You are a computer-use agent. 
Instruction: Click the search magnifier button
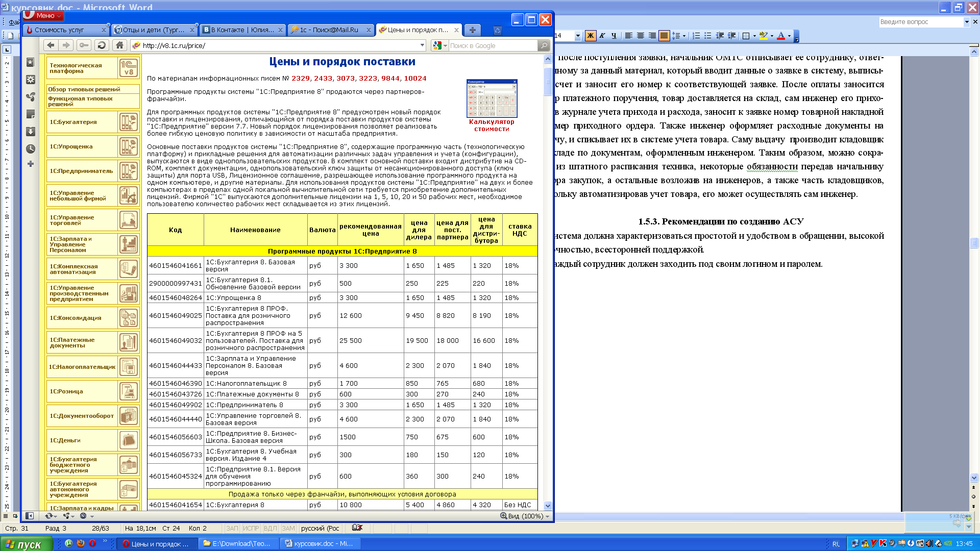[x=544, y=45]
